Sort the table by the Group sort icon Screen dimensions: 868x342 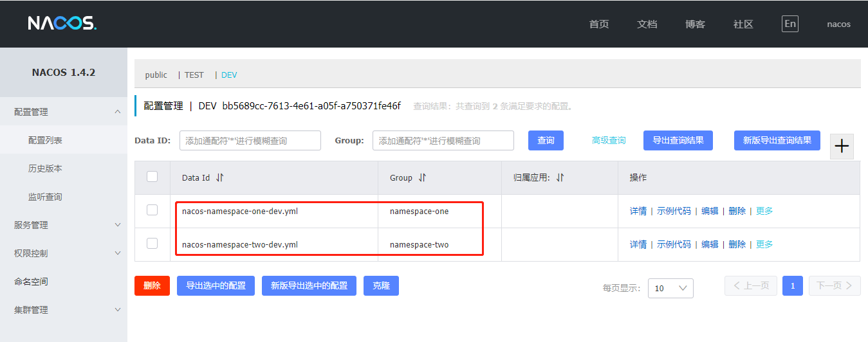tap(422, 177)
